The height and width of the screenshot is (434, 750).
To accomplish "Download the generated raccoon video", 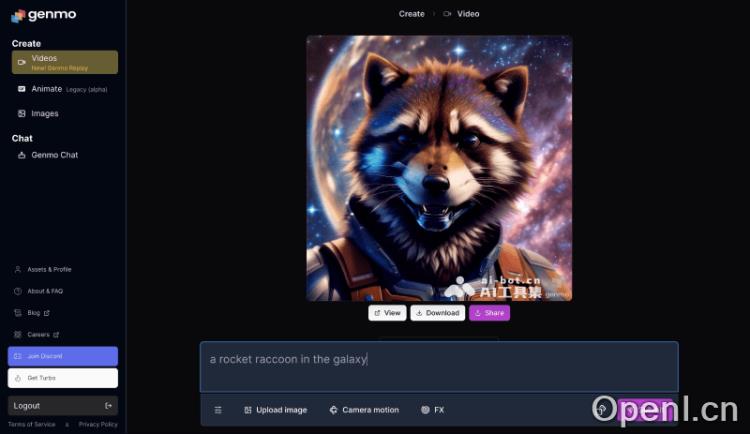I will 438,313.
